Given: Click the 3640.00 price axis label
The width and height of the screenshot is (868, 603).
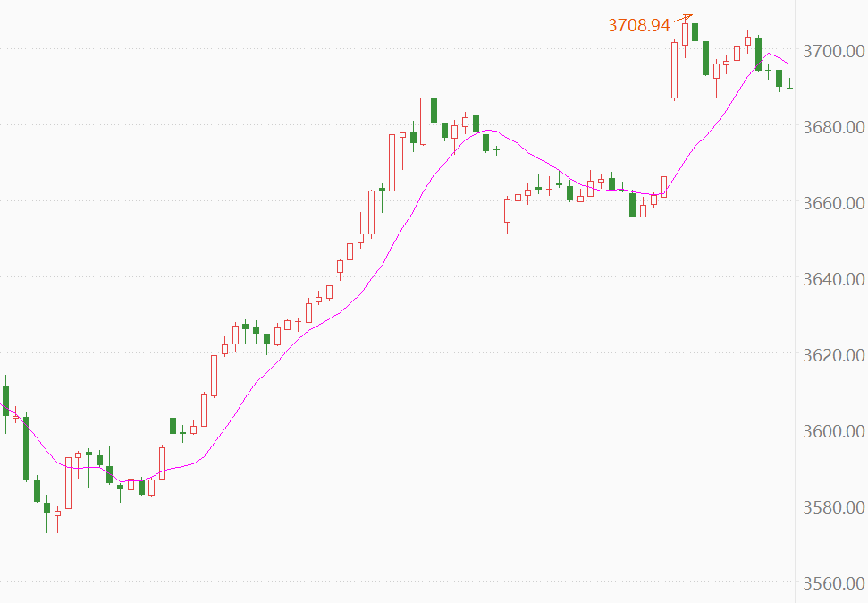Looking at the screenshot, I should click(833, 278).
